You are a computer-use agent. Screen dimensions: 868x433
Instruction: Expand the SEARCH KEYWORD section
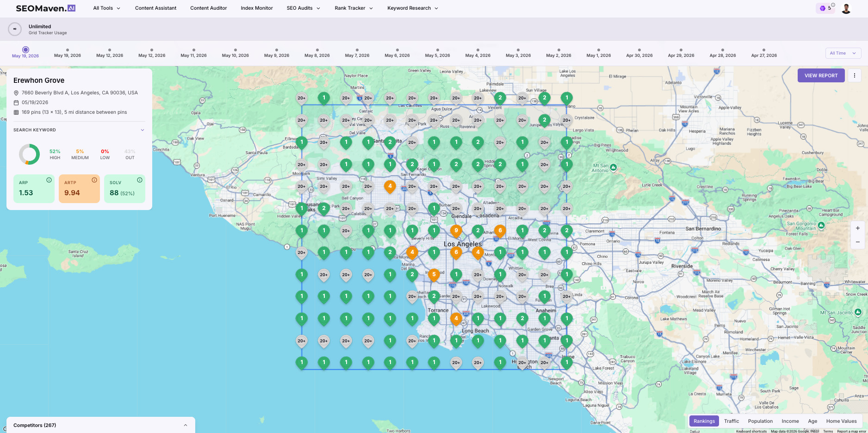pyautogui.click(x=79, y=130)
